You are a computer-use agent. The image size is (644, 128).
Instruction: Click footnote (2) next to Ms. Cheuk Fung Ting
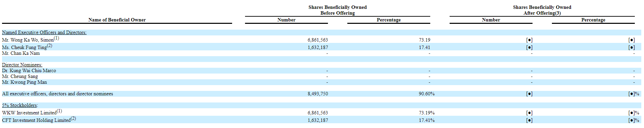pos(50,46)
